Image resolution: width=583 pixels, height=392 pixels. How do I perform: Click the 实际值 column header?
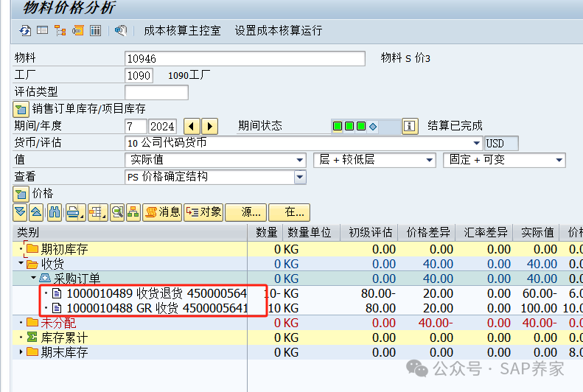pos(536,233)
